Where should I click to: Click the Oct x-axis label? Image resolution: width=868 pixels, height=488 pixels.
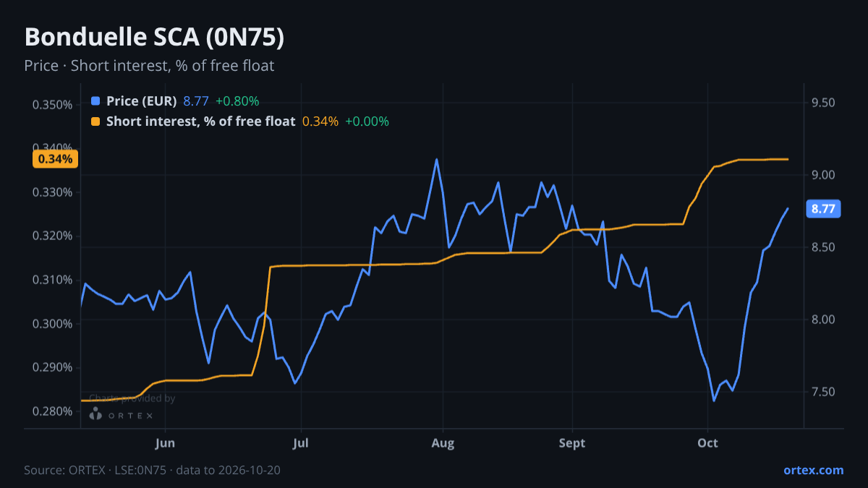(x=707, y=442)
